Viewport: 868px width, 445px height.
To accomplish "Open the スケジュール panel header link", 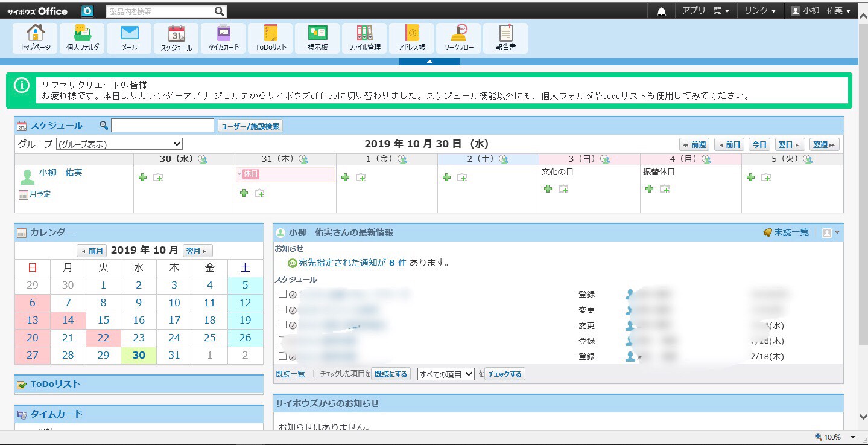I will pyautogui.click(x=56, y=126).
